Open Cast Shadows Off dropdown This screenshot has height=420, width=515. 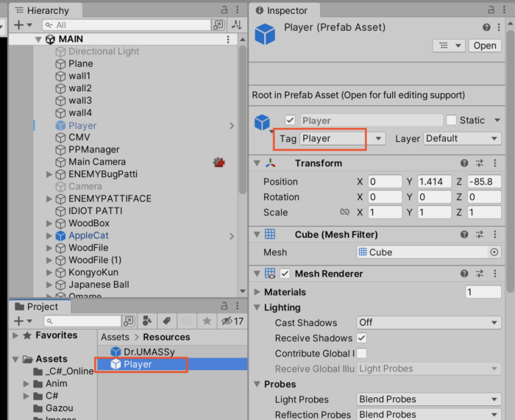pos(429,322)
